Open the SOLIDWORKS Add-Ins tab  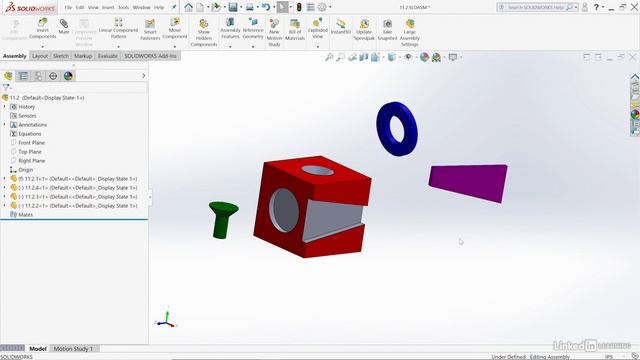pyautogui.click(x=150, y=56)
